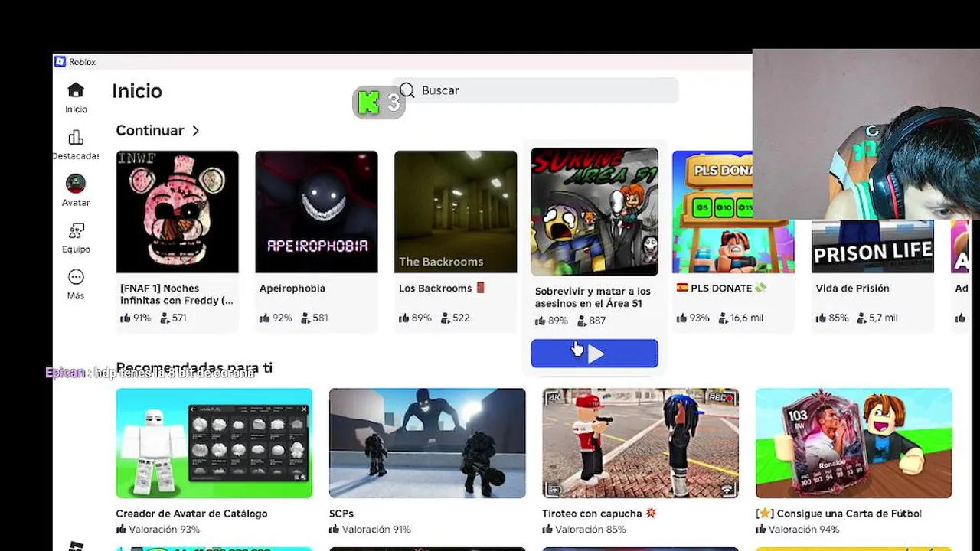Click the 522 players of Los Backrooms
Screen dimensions: 980x551
455,318
